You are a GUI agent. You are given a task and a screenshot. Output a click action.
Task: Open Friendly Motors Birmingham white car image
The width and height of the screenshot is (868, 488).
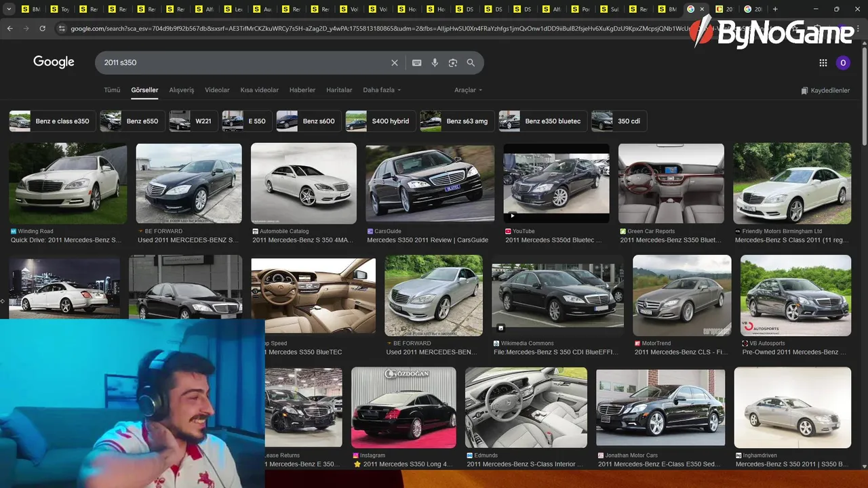point(792,183)
